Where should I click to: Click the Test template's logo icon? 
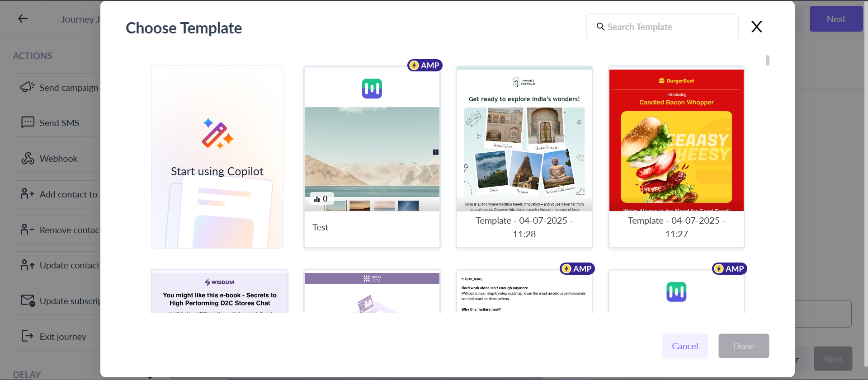click(x=372, y=89)
